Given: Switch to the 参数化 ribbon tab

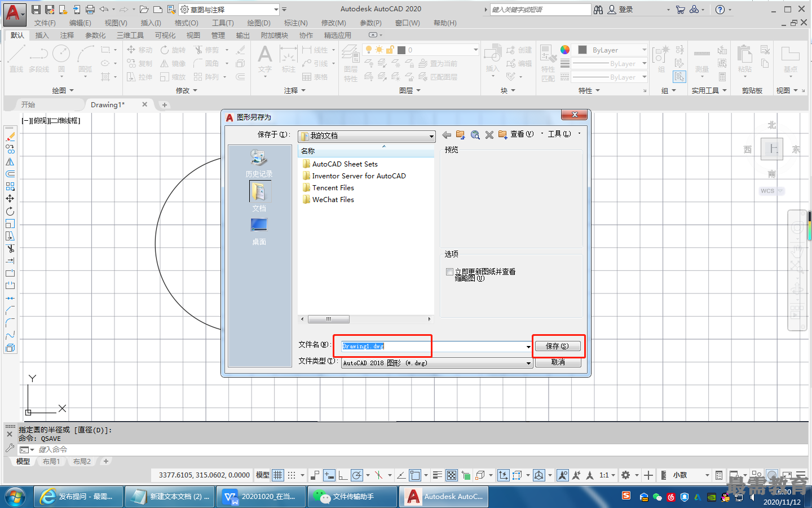Looking at the screenshot, I should (x=95, y=35).
